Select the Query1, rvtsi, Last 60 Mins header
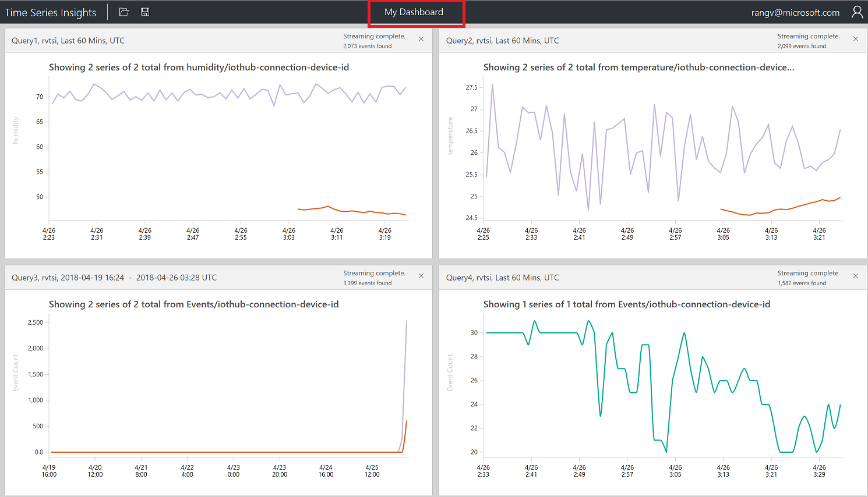Image resolution: width=868 pixels, height=497 pixels. (68, 41)
